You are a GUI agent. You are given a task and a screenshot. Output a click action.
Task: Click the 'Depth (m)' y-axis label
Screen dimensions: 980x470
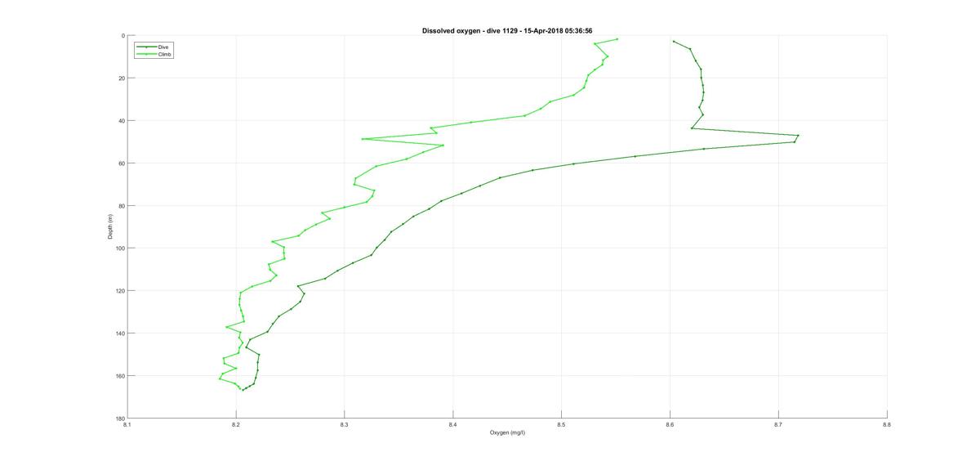(x=109, y=226)
